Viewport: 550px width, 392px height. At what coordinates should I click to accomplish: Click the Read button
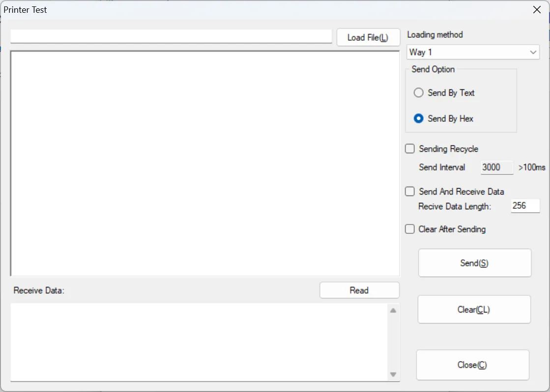coord(359,290)
